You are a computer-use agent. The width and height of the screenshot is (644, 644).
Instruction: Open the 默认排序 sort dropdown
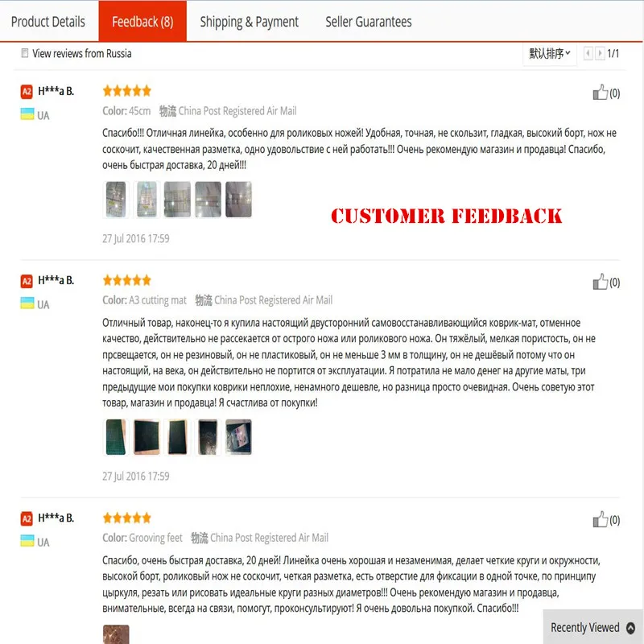click(549, 53)
